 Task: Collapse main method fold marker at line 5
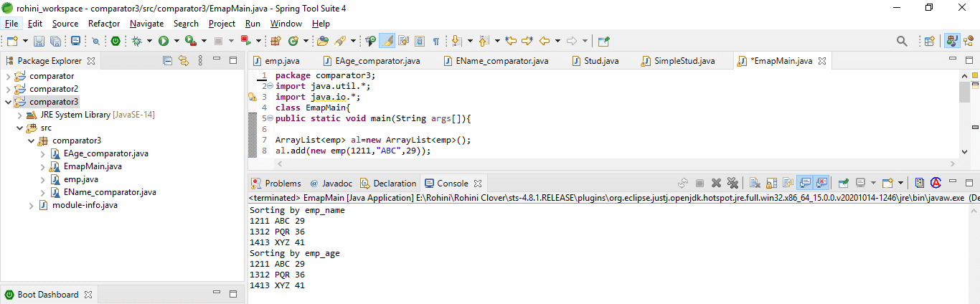[268, 118]
